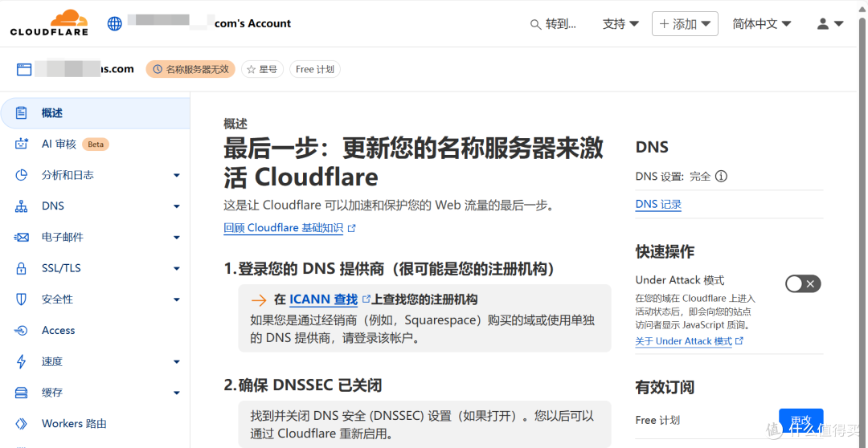868x448 pixels.
Task: Select 概述 in the sidebar
Action: click(x=95, y=113)
